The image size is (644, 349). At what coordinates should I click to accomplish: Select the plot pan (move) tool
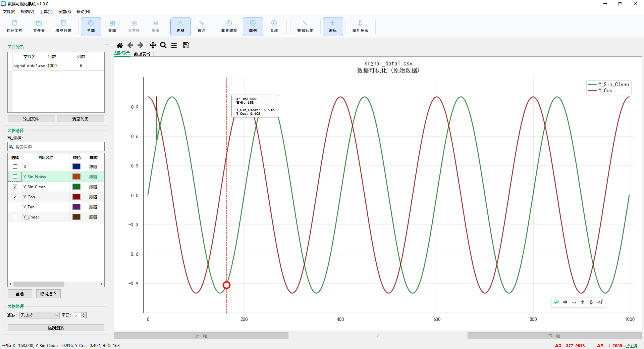(153, 45)
